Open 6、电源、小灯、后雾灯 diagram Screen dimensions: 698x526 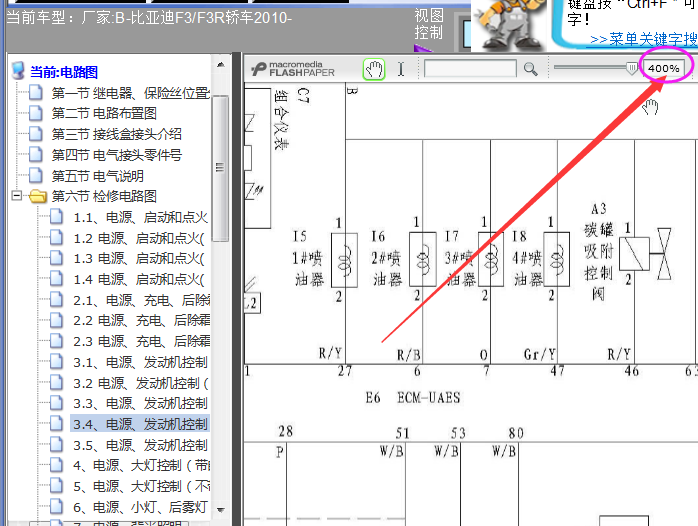coord(141,507)
